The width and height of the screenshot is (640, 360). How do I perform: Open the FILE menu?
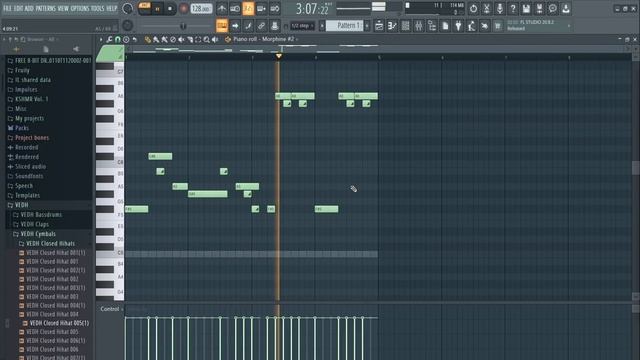click(7, 8)
